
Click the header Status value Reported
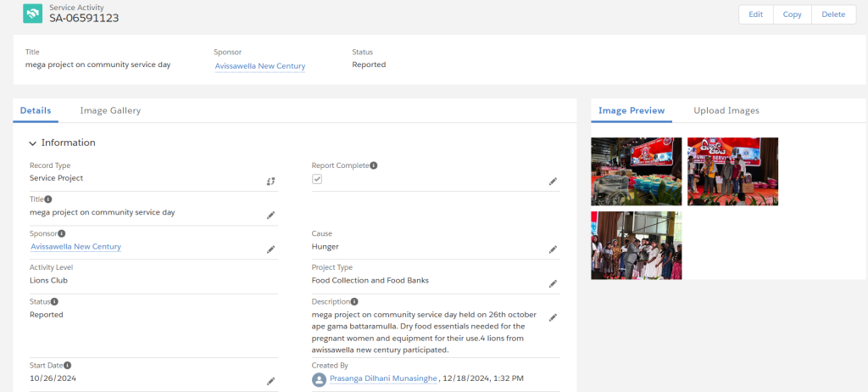click(x=369, y=64)
